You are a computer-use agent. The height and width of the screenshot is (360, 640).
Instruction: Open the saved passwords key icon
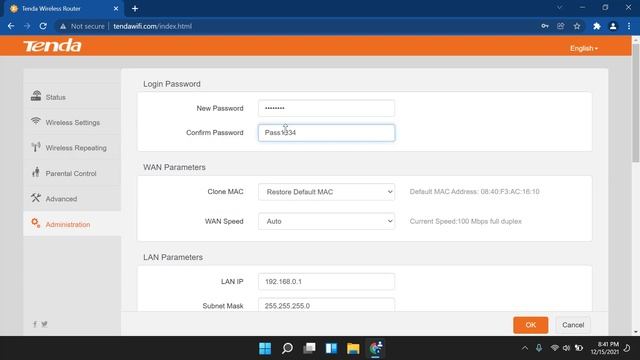click(x=545, y=26)
